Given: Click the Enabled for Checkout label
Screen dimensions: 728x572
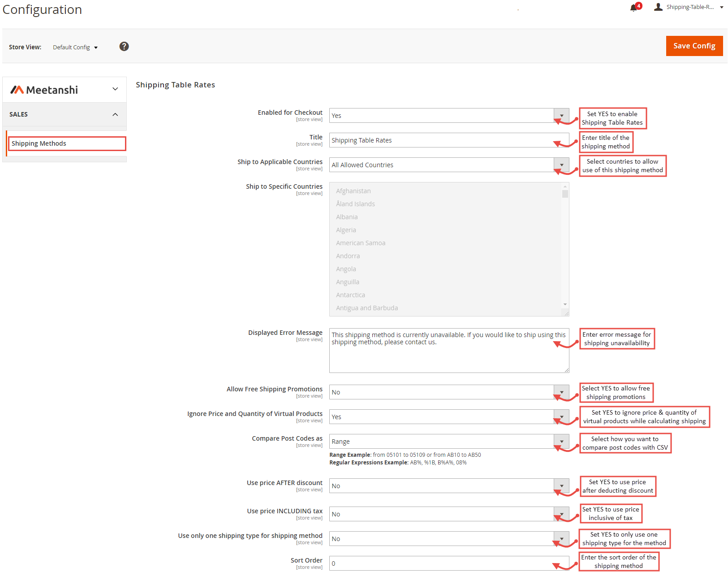Looking at the screenshot, I should [x=290, y=113].
